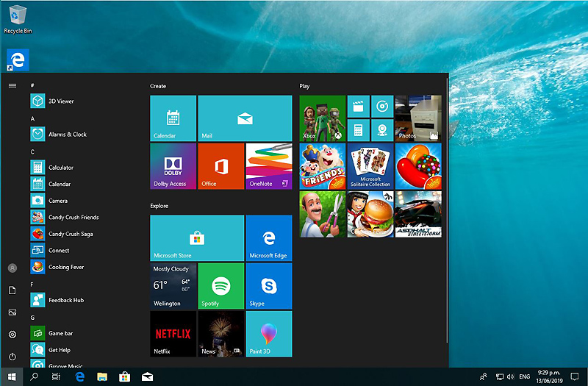Screen dimensions: 588x386
Task: Expand the Start hamburger menu
Action: (x=12, y=86)
